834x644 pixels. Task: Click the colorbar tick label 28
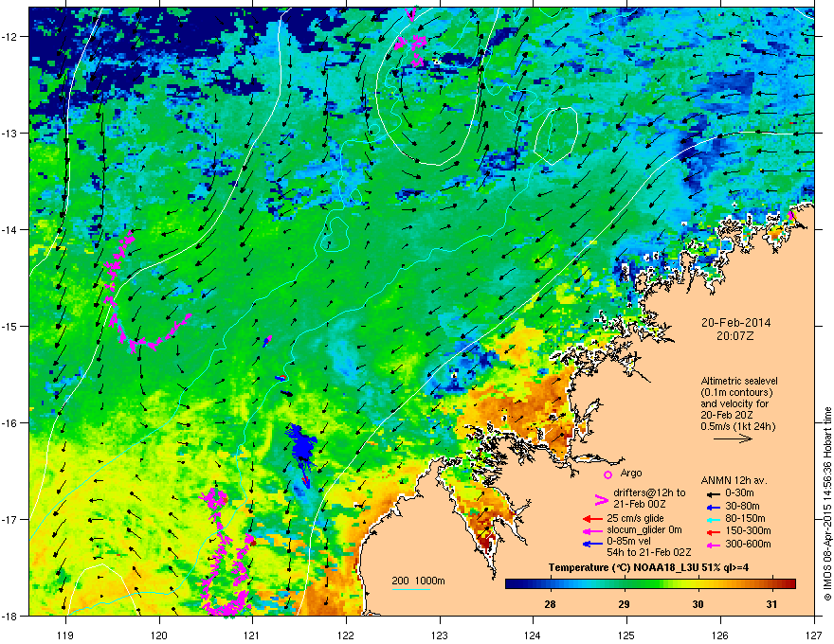pyautogui.click(x=550, y=604)
